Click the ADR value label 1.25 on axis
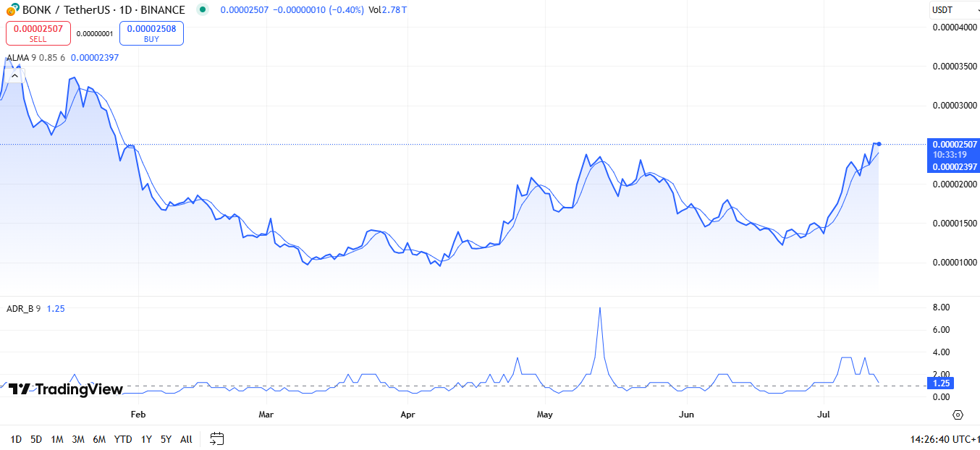This screenshot has height=450, width=980. tap(941, 383)
